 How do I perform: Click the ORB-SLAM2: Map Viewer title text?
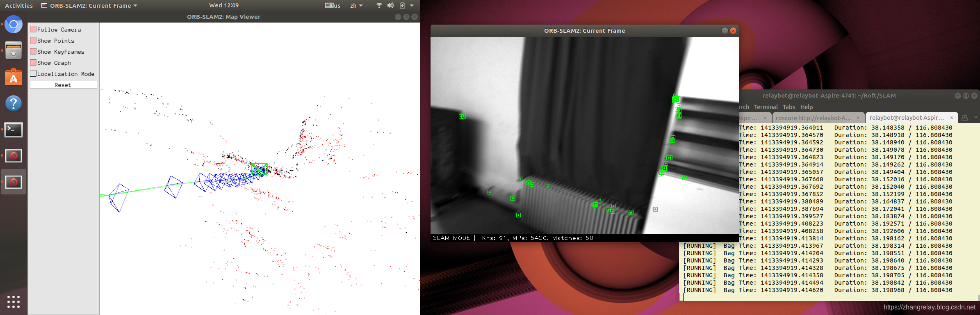click(223, 17)
